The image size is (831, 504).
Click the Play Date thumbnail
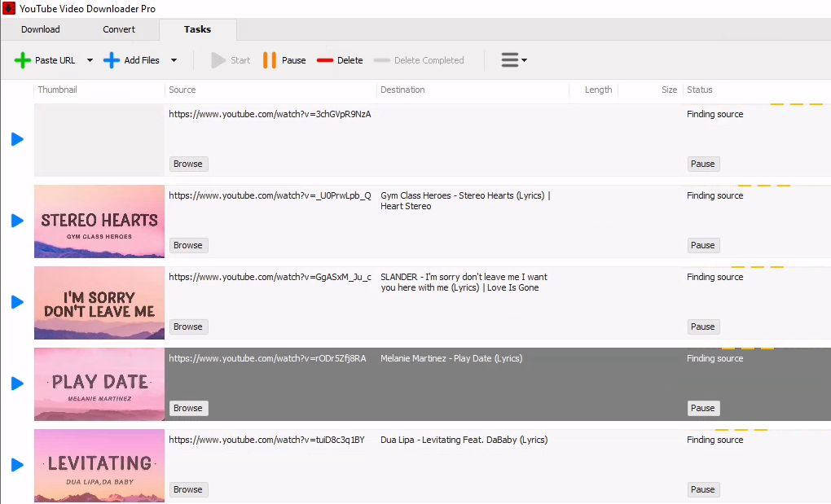[x=99, y=384]
